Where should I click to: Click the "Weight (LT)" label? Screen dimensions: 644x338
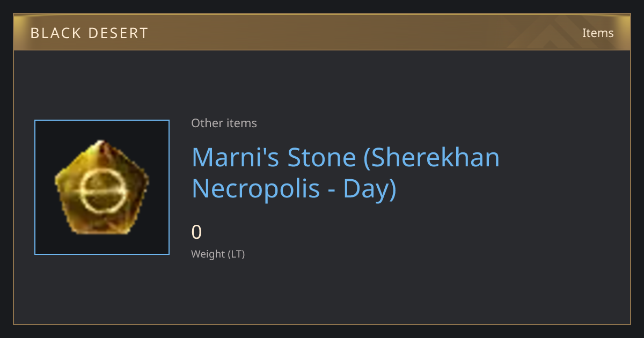tap(218, 254)
